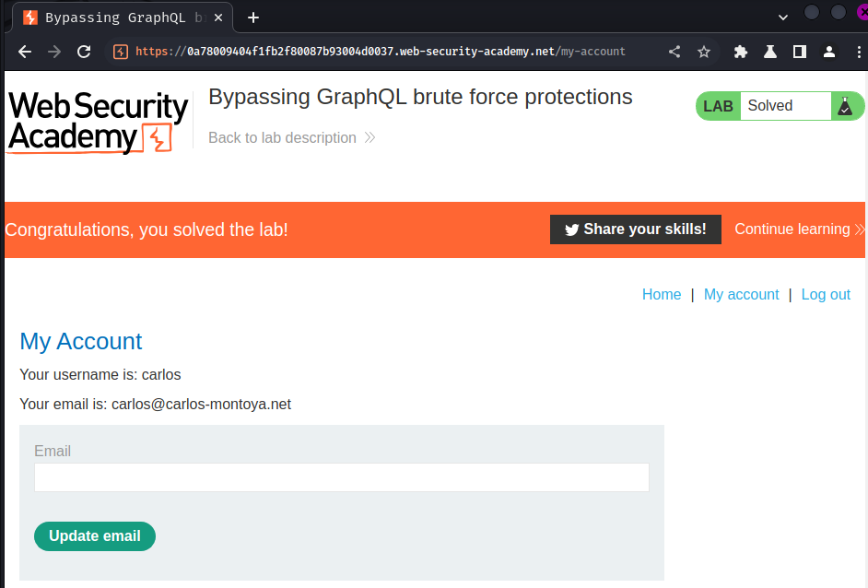Bookmark this page with the star icon
Screen dimensions: 868x588
704,52
